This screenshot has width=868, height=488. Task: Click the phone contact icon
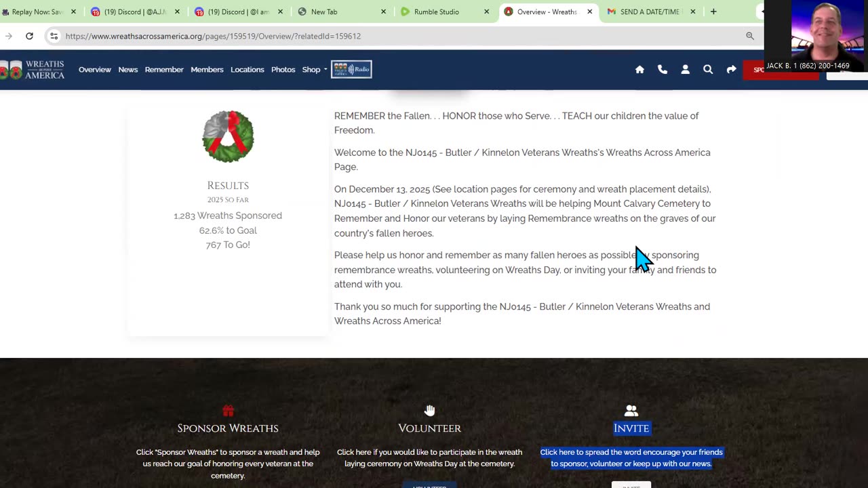(663, 69)
